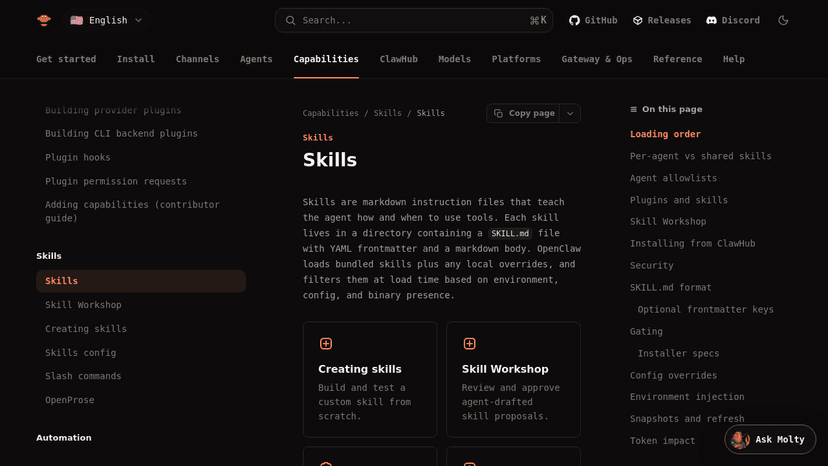Jump to Installing from ClawHub
This screenshot has height=466, width=828.
pyautogui.click(x=692, y=244)
